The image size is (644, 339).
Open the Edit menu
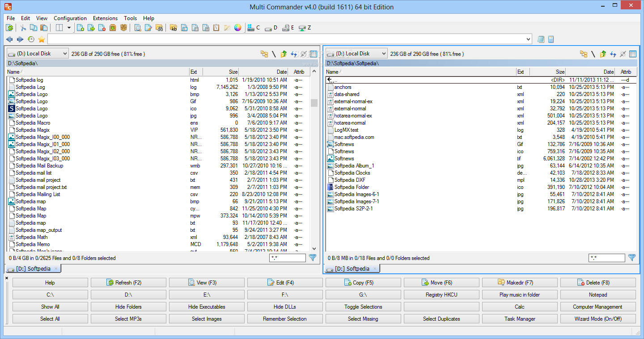[25, 18]
